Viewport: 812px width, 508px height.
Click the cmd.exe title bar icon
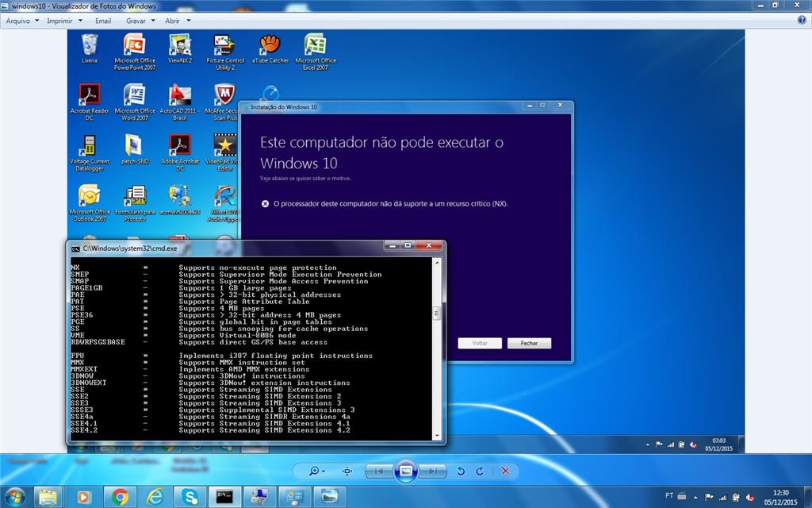75,248
